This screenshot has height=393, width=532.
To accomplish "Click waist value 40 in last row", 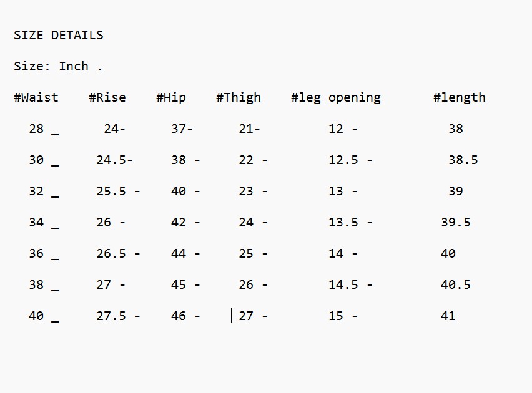I will click(x=36, y=316).
